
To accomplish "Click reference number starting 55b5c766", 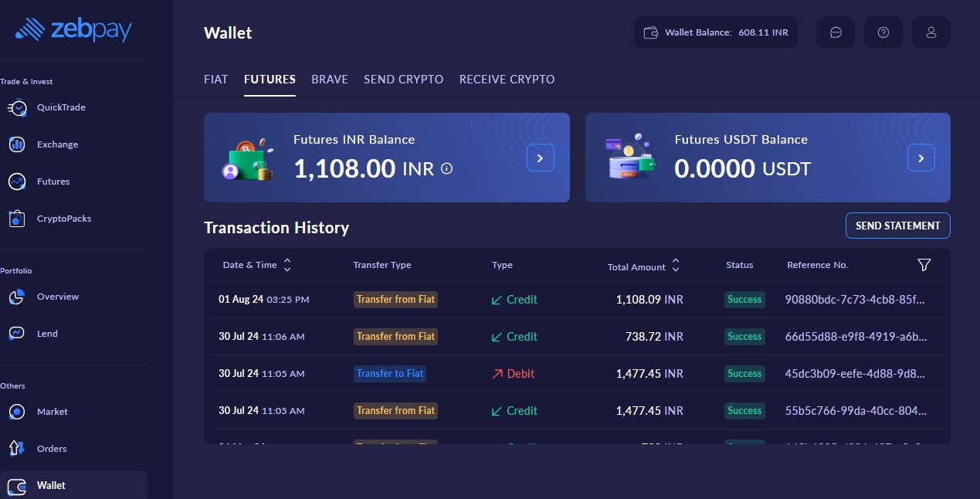I will coord(856,411).
